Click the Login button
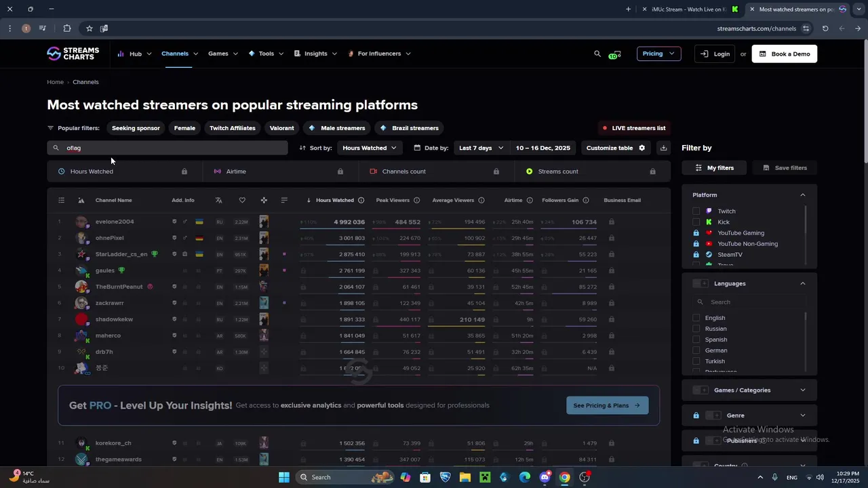This screenshot has height=488, width=868. (715, 54)
